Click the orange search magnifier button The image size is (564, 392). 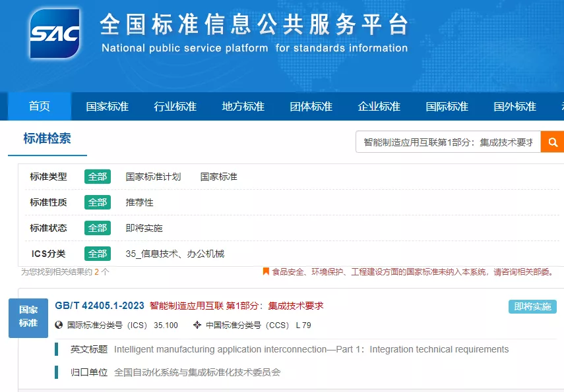553,142
